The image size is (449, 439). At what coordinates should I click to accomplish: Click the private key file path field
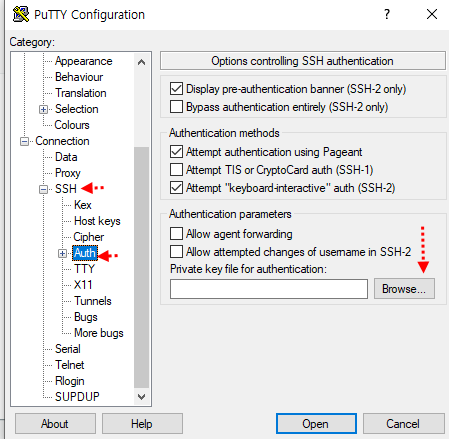(x=269, y=289)
